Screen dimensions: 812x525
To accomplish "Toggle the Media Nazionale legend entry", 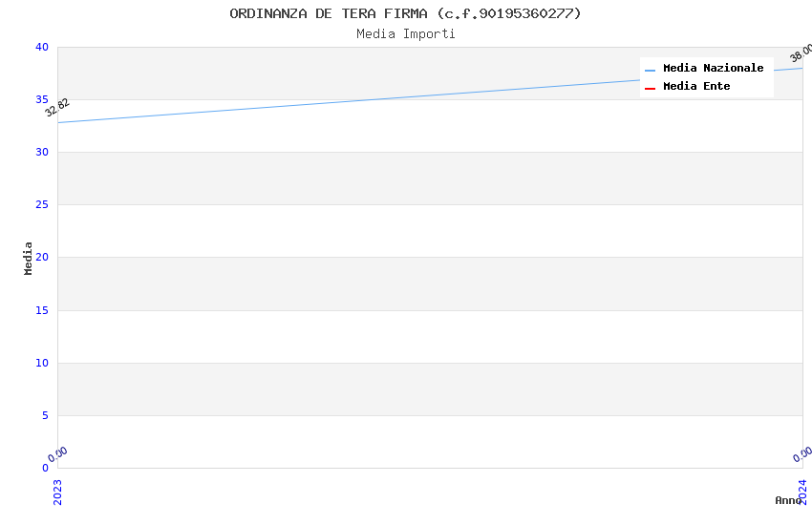I will pos(713,68).
